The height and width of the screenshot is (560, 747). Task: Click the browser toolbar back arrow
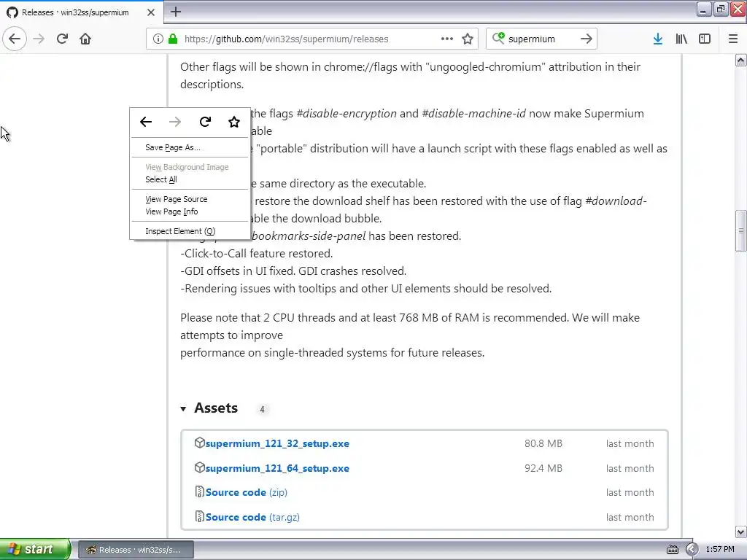click(15, 39)
